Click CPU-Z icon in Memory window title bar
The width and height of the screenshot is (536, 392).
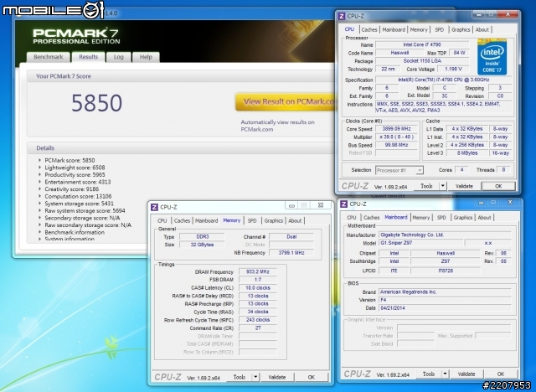tap(154, 207)
